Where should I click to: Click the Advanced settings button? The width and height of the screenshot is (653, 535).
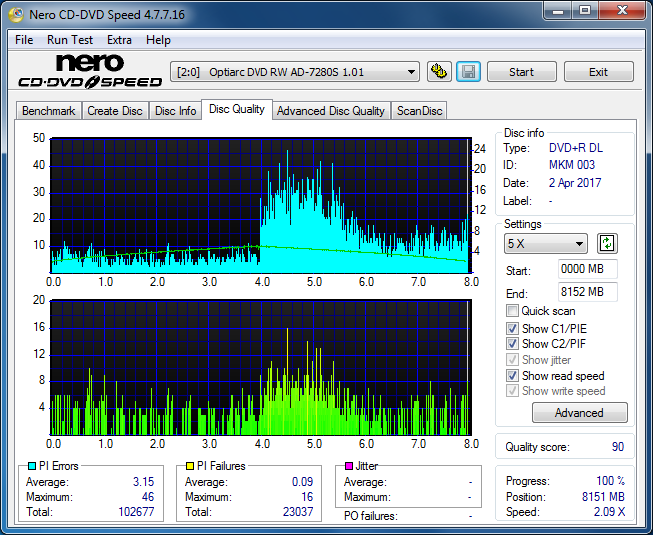coord(579,413)
